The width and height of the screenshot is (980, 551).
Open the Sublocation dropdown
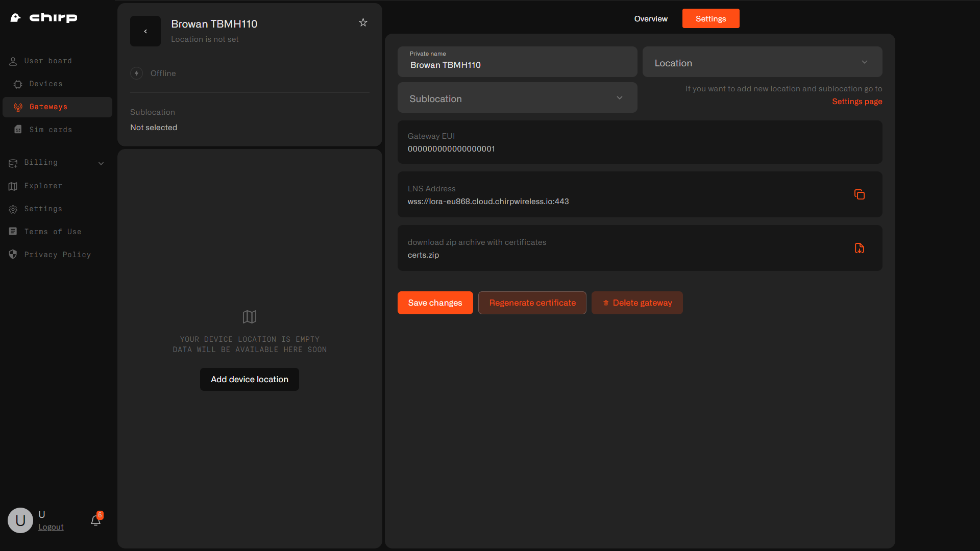518,97
